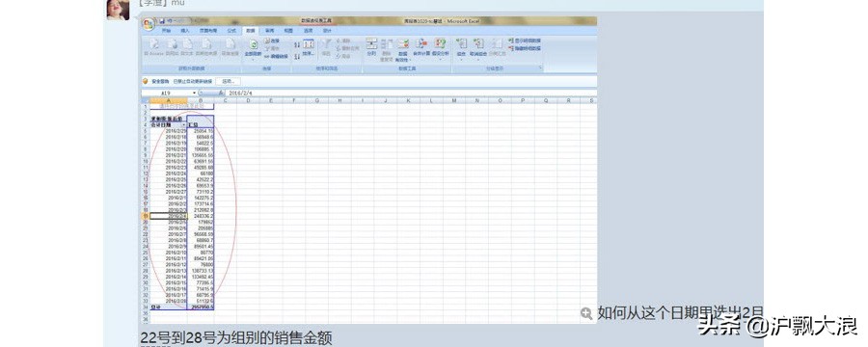Image resolution: width=868 pixels, height=347 pixels.
Task: Click Edit Links item
Action: pyautogui.click(x=276, y=56)
